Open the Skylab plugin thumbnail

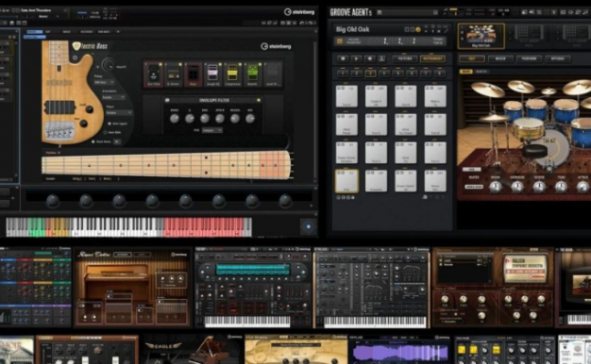coord(400,350)
